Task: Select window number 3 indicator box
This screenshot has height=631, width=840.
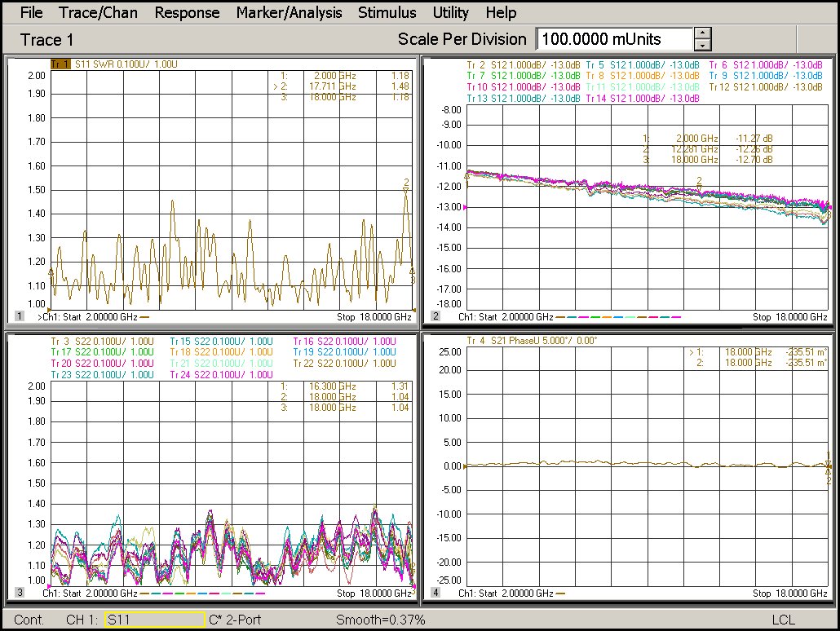Action: pos(20,592)
